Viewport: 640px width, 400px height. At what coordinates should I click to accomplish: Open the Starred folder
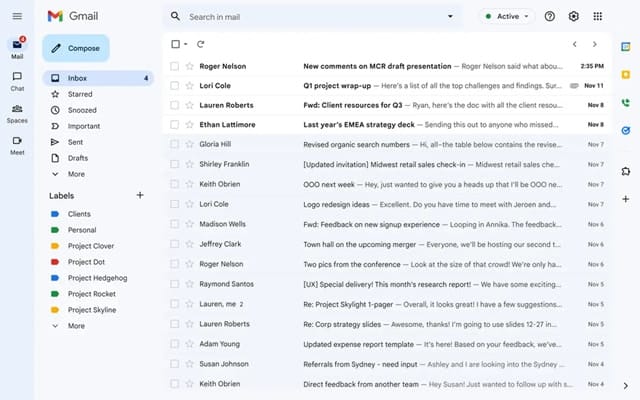pos(80,94)
